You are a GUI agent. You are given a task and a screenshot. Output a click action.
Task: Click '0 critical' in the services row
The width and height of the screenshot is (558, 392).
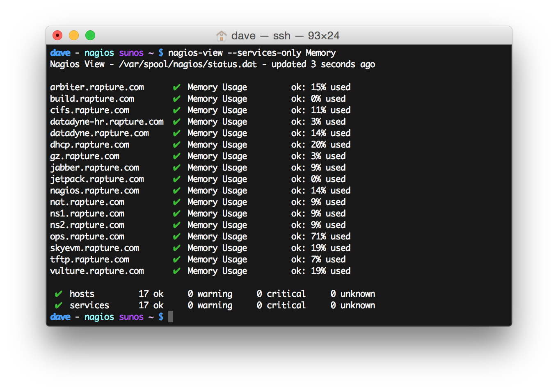coord(281,305)
